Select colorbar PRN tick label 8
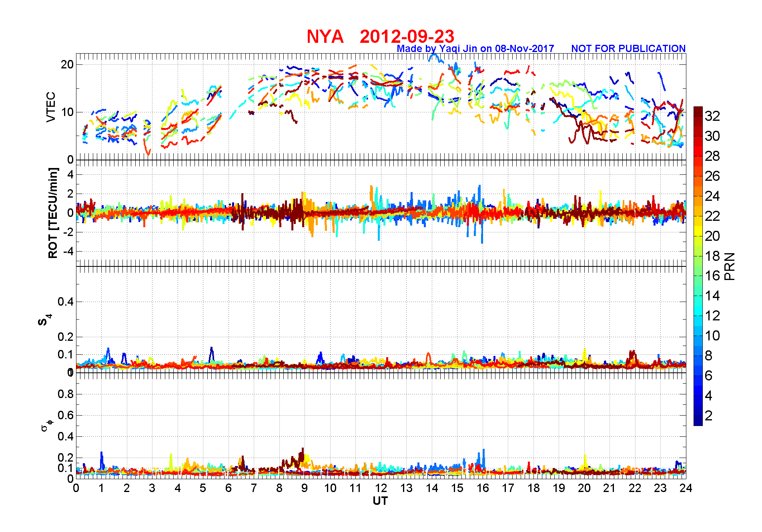Screen dimensions: 762x532 709,356
